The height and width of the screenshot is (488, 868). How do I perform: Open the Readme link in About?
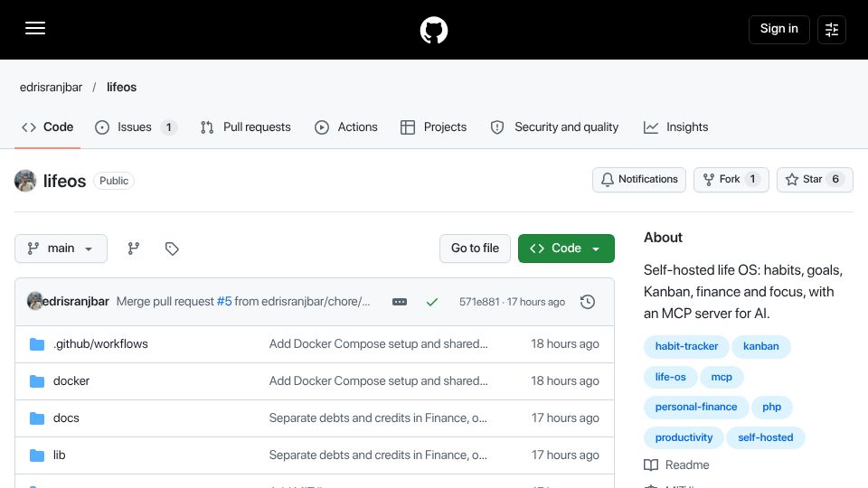point(676,465)
